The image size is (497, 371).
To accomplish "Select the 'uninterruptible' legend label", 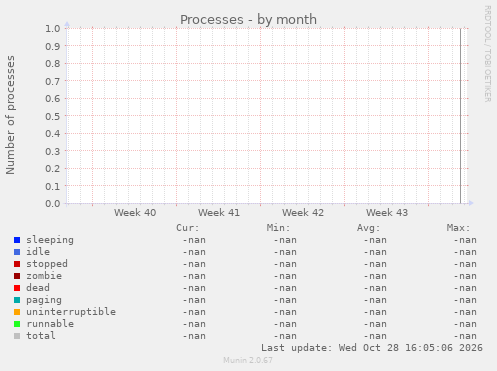I will pyautogui.click(x=71, y=312).
